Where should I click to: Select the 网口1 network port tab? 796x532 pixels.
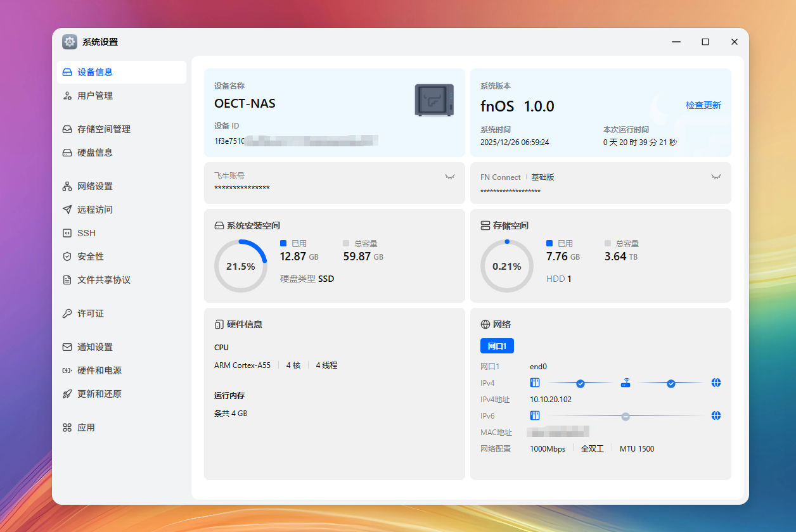tap(497, 346)
